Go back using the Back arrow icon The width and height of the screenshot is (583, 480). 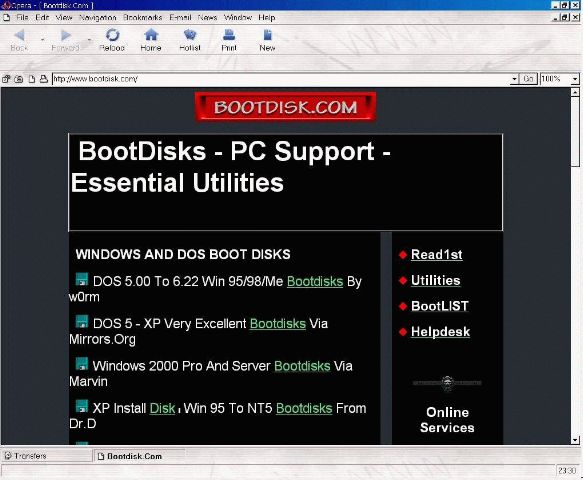point(19,35)
